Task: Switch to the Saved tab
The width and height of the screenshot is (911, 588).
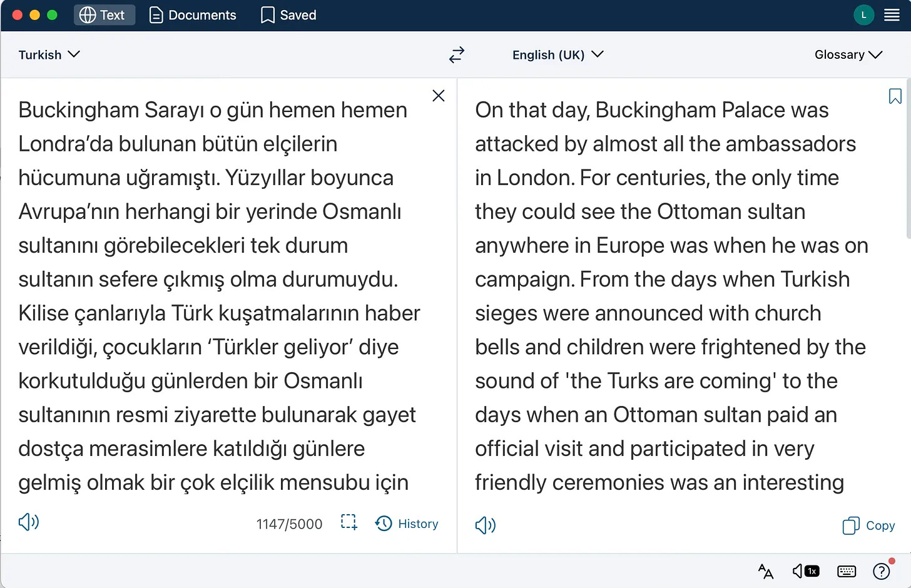Action: [288, 14]
